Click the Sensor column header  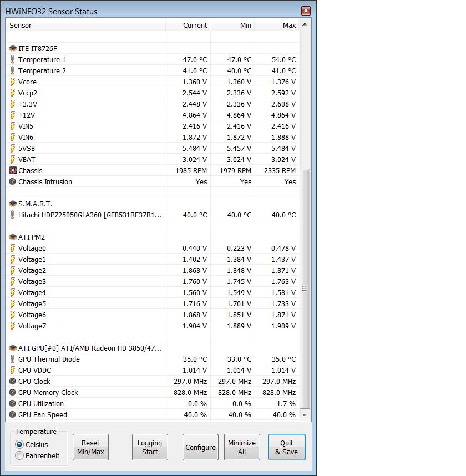coord(85,25)
